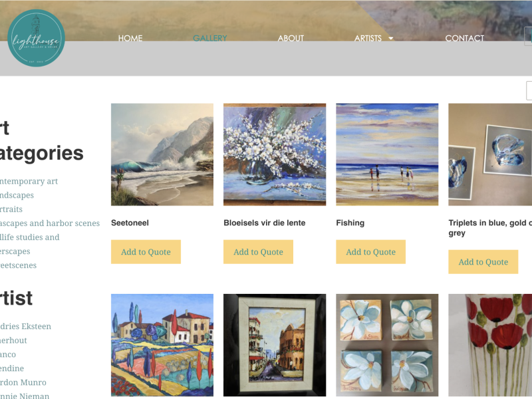Image resolution: width=532 pixels, height=399 pixels.
Task: Select the Gallery navigation item
Action: (210, 39)
